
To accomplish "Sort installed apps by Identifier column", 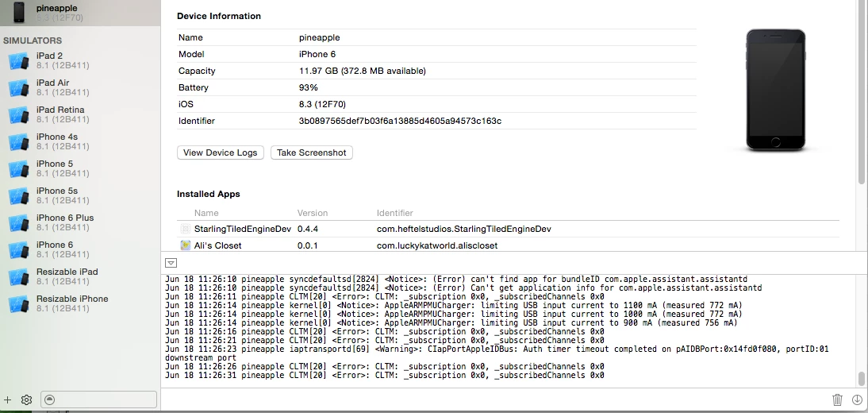I will (394, 213).
